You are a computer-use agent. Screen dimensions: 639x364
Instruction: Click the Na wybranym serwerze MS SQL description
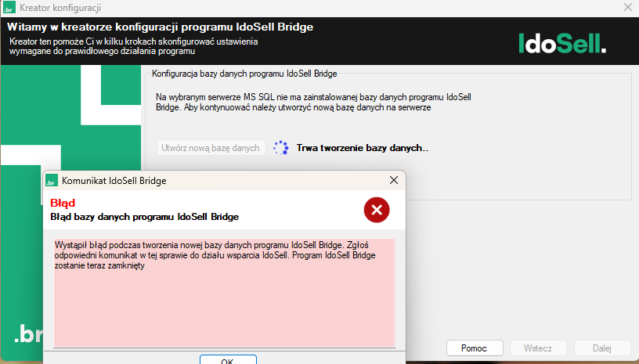click(313, 103)
